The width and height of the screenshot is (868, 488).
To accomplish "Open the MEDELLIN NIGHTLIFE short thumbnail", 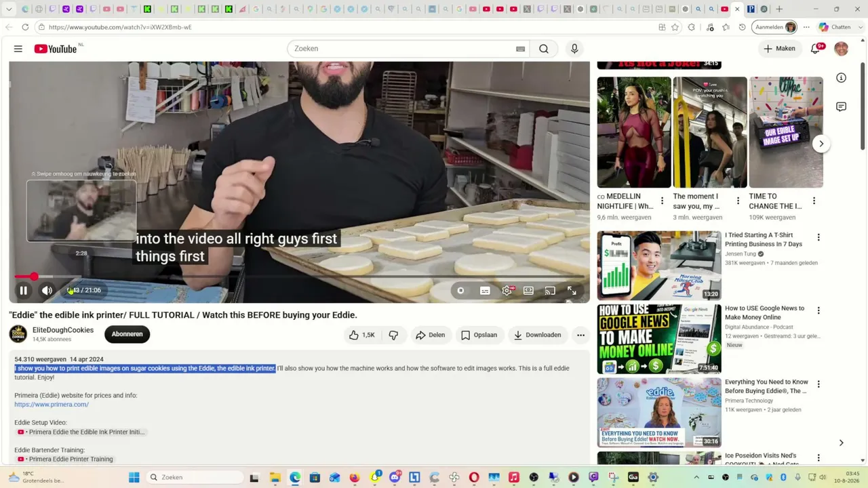I will 634,132.
